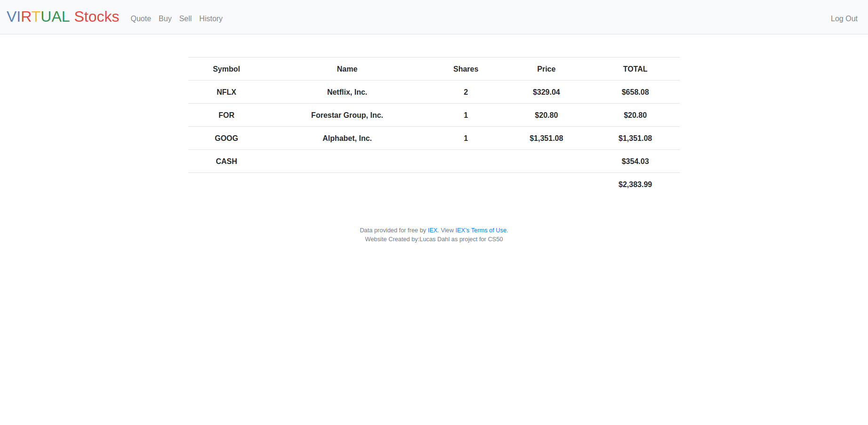
Task: Click the footer credit by Lucas Dahl
Action: point(434,239)
